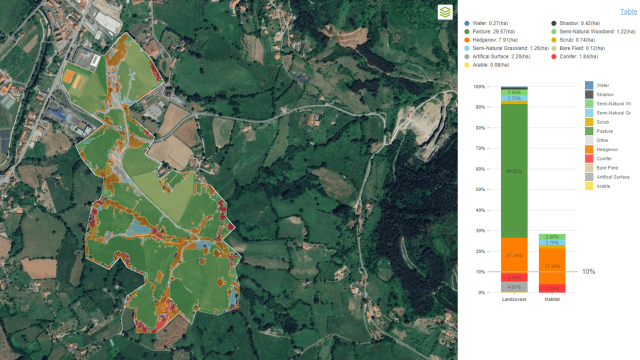This screenshot has height=360, width=640.
Task: Toggle Other series in chart legend
Action: click(x=597, y=140)
